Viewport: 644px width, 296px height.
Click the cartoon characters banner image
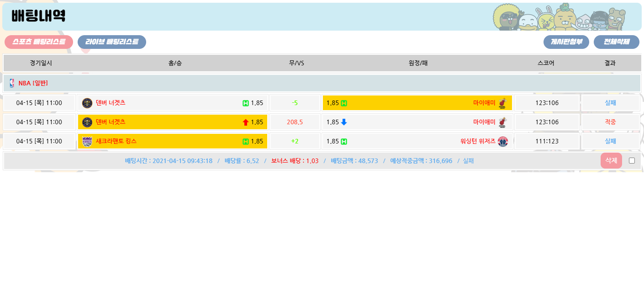(559, 17)
